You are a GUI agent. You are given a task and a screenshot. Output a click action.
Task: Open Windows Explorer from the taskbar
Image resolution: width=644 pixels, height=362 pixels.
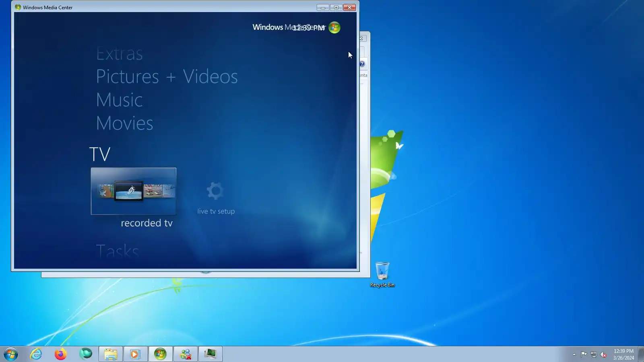[x=111, y=354]
